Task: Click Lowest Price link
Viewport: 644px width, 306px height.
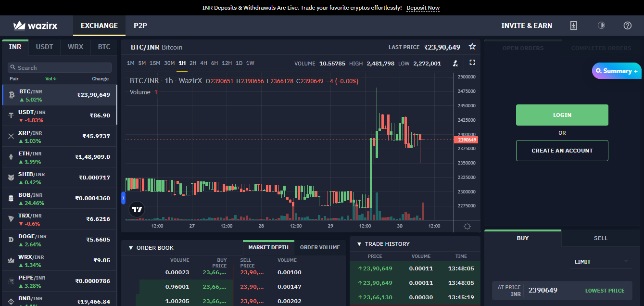Action: [x=605, y=291]
